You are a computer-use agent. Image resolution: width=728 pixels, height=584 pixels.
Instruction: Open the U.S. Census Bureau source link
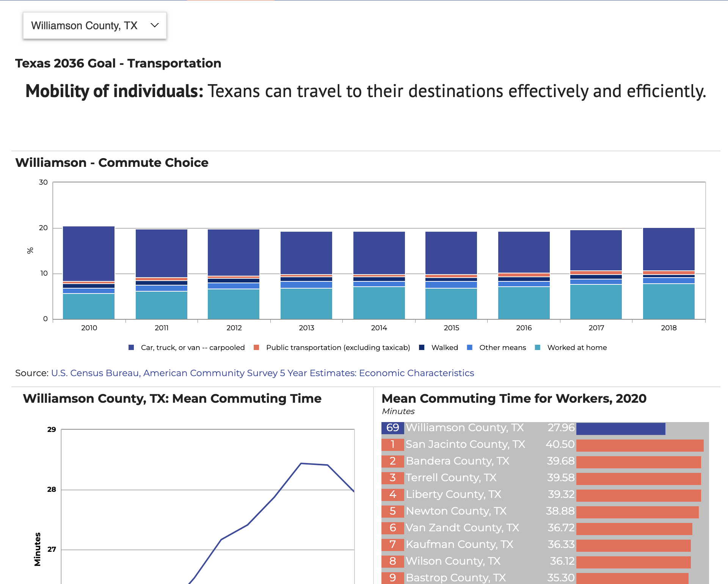[x=262, y=373]
